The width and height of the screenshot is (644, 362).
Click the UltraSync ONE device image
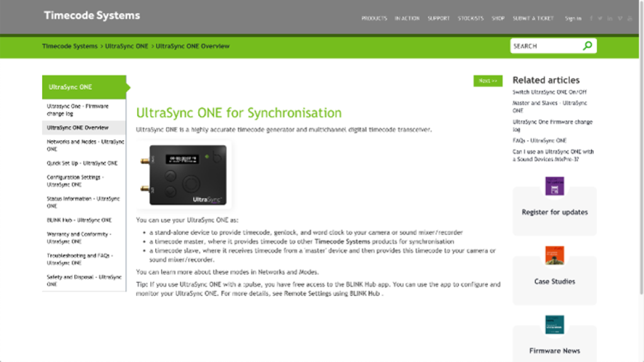[182, 176]
